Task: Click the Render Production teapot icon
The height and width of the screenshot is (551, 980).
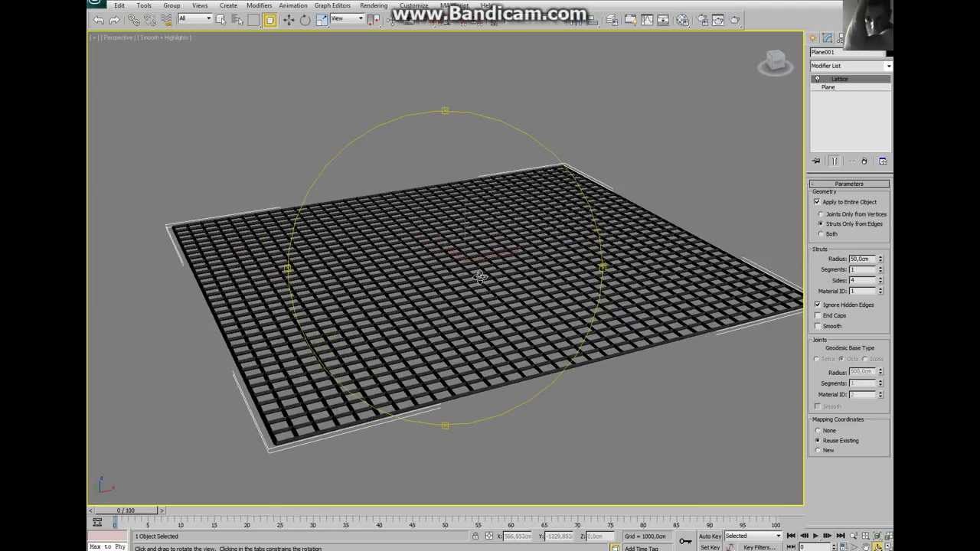Action: click(x=735, y=20)
